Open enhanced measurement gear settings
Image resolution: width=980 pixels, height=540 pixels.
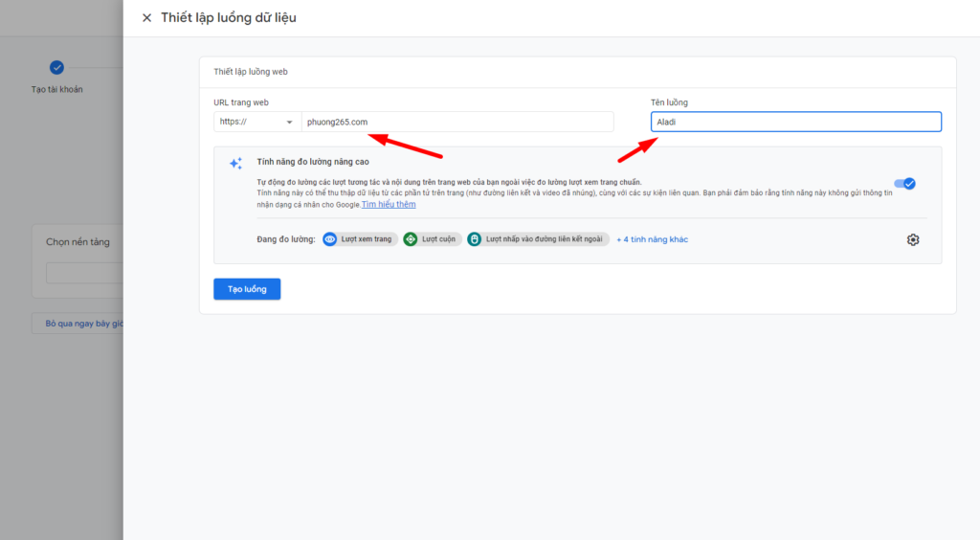pos(912,239)
